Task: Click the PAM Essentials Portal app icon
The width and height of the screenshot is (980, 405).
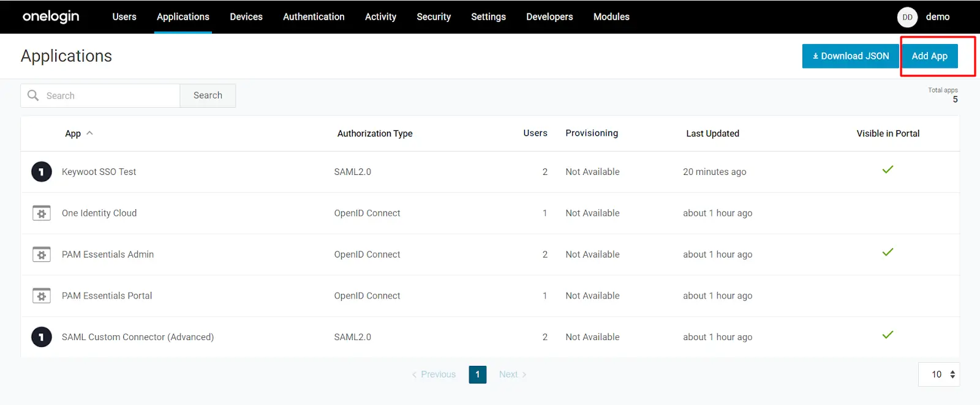Action: click(42, 295)
